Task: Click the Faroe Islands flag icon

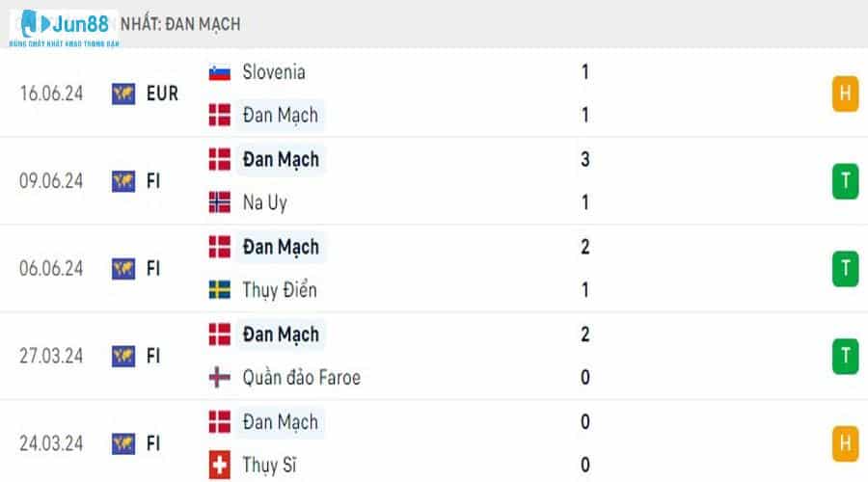Action: pyautogui.click(x=220, y=378)
